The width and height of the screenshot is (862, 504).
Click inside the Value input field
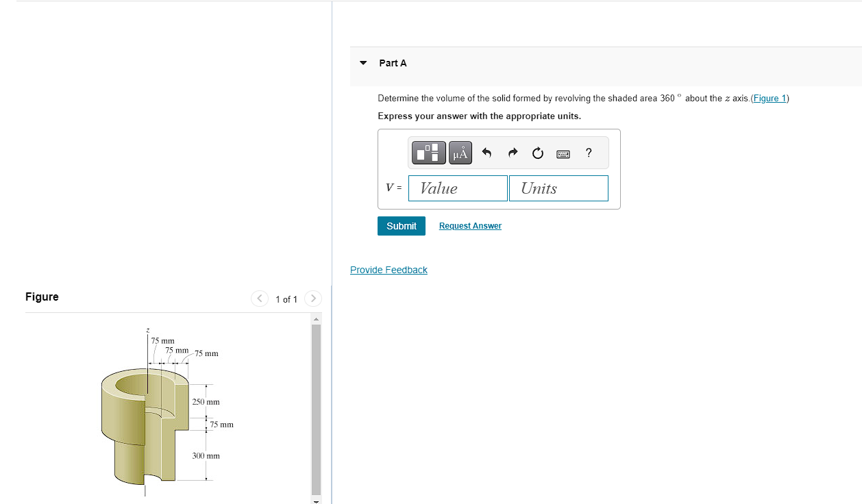point(458,188)
